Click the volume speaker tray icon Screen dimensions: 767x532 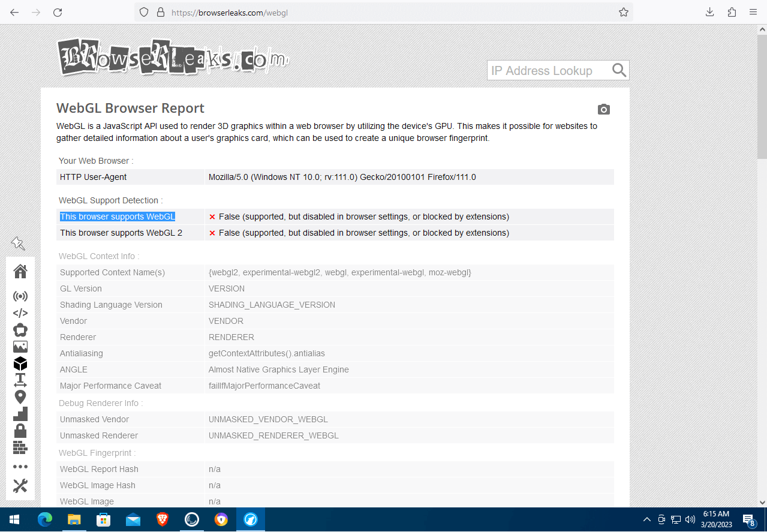coord(690,519)
